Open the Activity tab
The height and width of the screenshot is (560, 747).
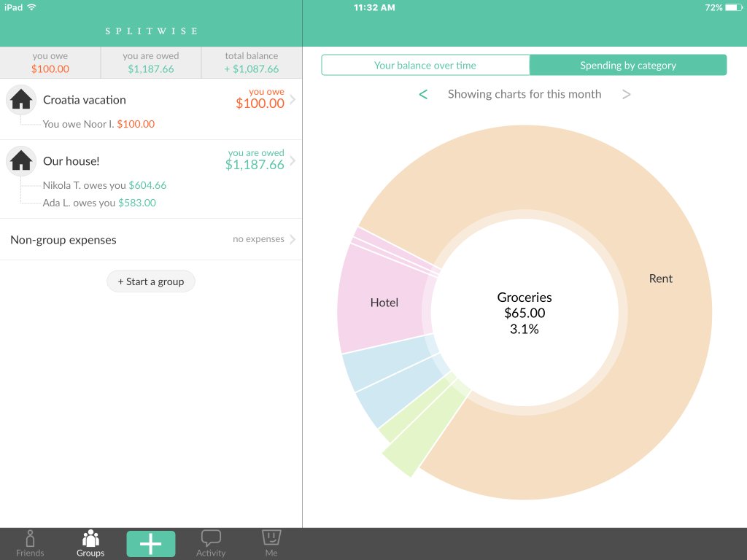211,543
